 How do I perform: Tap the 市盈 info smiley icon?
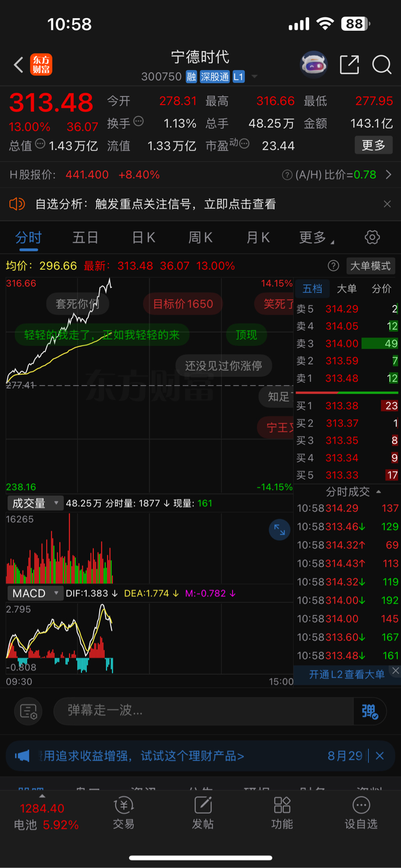point(244,144)
